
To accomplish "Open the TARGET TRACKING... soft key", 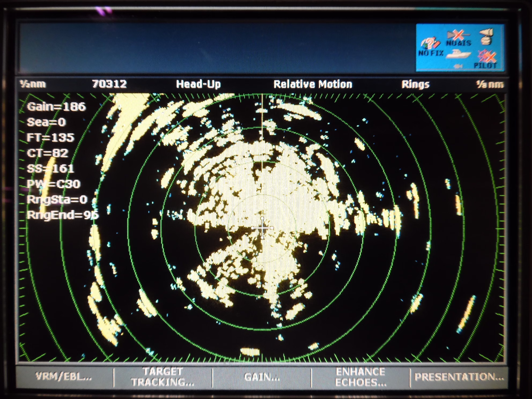I will point(163,377).
